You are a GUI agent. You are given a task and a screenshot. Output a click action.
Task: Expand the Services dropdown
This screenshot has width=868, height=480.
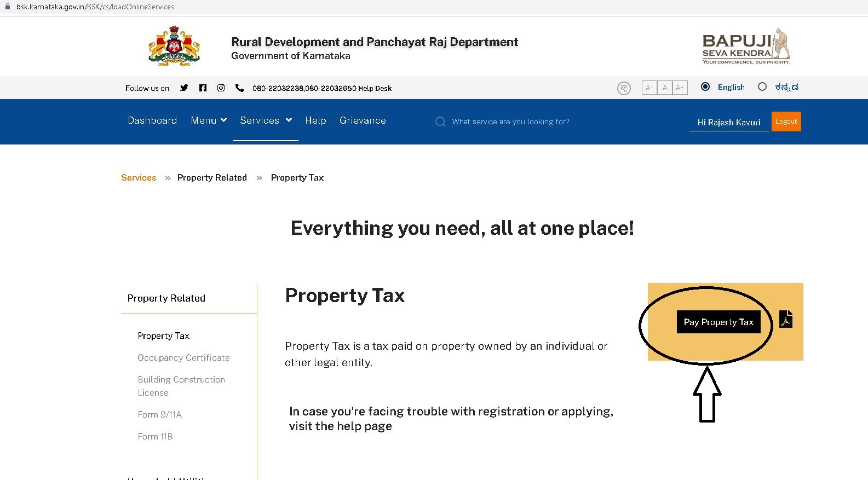click(266, 120)
